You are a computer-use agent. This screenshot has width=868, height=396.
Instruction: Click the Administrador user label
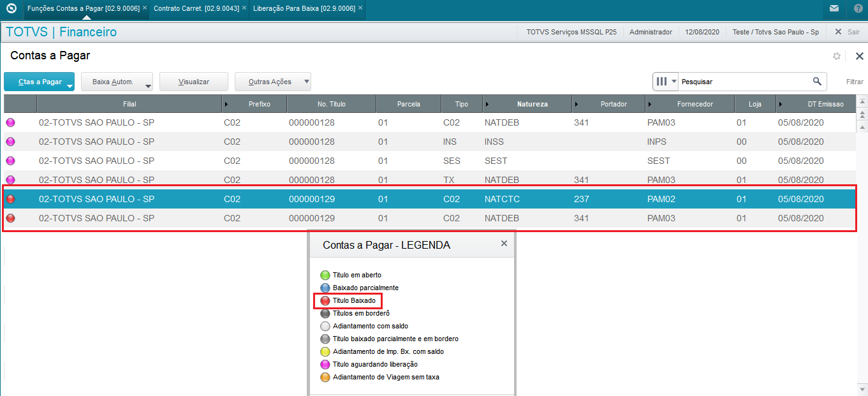(651, 32)
